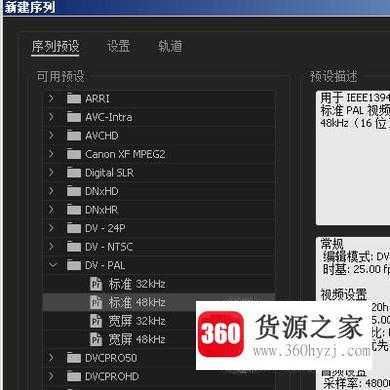Select the AVC-Intra folder label

coord(109,117)
